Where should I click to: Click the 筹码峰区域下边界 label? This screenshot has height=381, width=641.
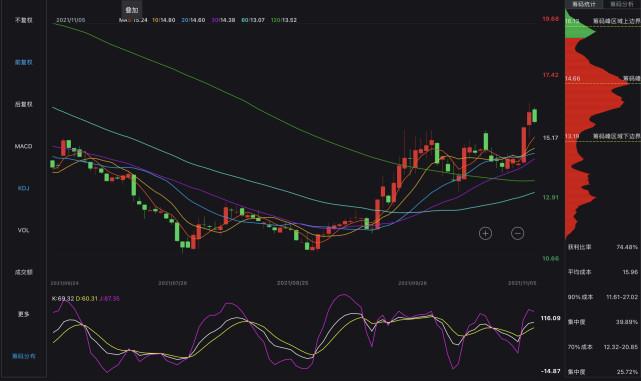pyautogui.click(x=616, y=136)
